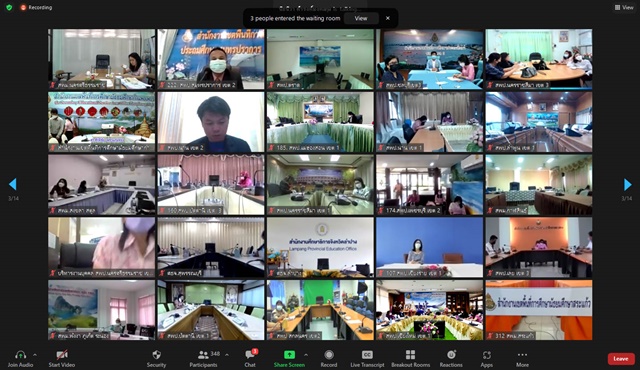Screen dimensions: 640x370
Task: Open the Chat bubble icon
Action: coord(250,354)
